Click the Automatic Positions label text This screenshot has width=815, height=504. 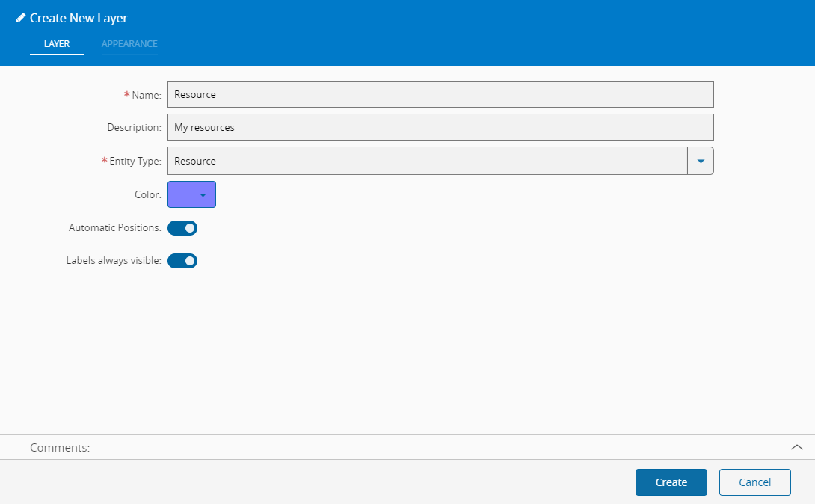click(115, 227)
